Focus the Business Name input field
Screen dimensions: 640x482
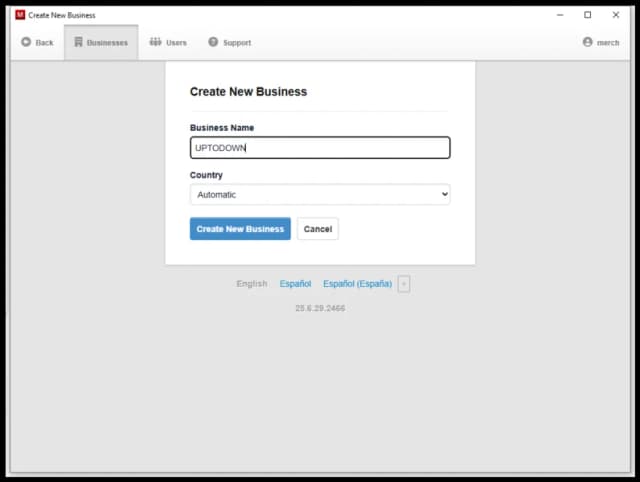click(320, 148)
